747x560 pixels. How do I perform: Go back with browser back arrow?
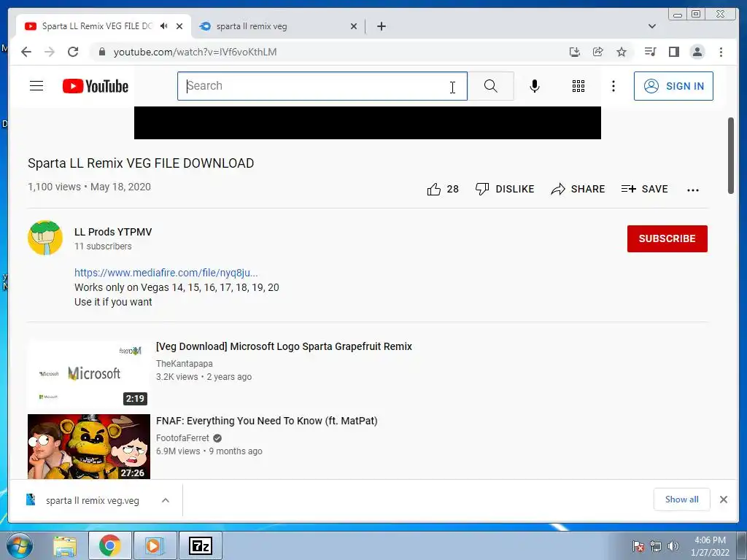tap(26, 52)
